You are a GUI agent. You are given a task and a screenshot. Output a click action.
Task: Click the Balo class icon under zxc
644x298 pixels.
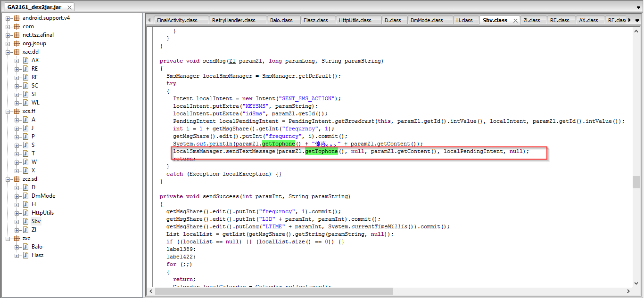point(25,247)
